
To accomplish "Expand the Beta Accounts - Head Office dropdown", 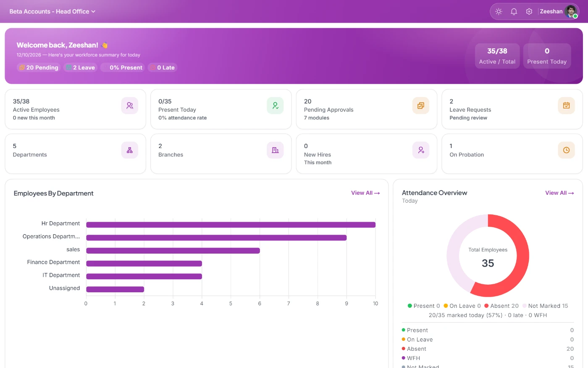I will pyautogui.click(x=52, y=11).
